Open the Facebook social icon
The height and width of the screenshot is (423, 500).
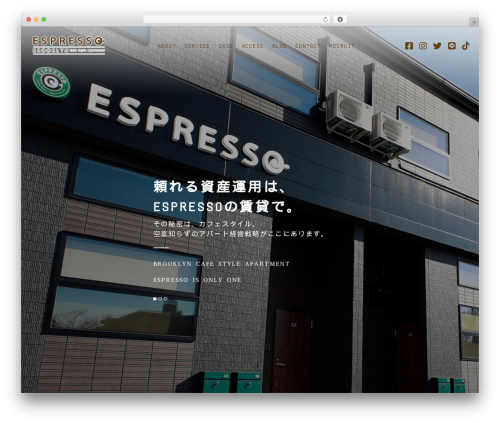[409, 46]
